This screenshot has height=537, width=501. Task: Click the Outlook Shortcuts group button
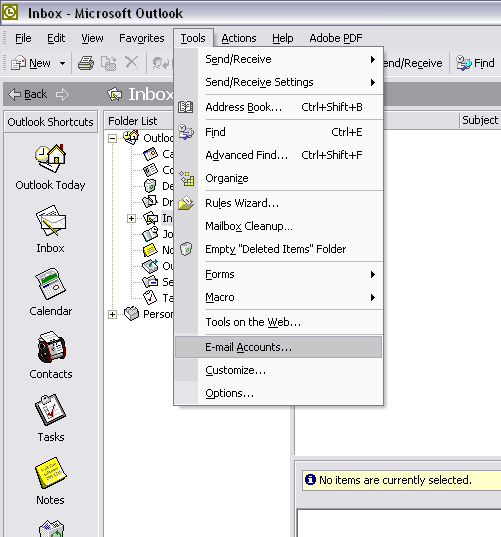click(51, 122)
